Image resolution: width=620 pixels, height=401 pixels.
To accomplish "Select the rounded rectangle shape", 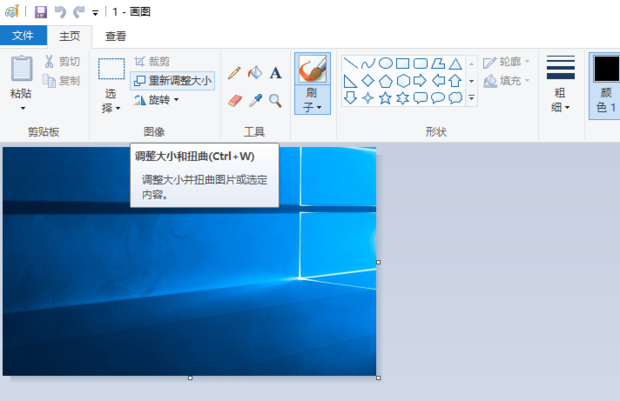I will click(420, 63).
